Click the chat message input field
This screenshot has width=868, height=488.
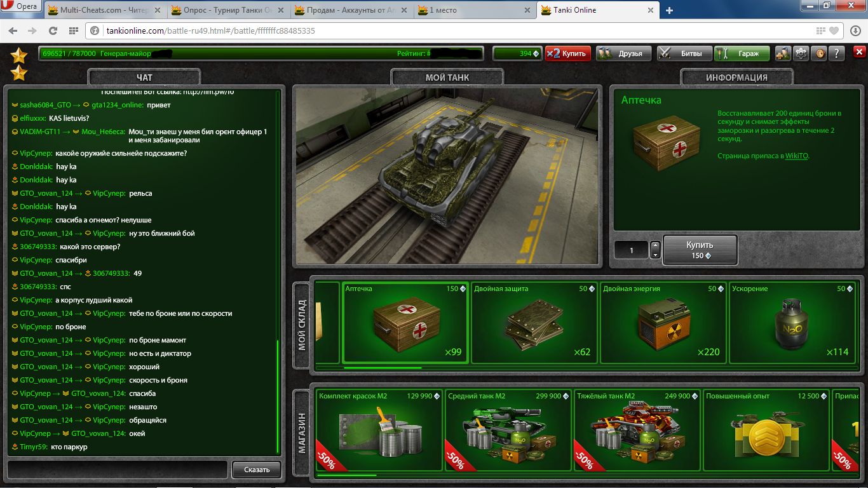[117, 470]
